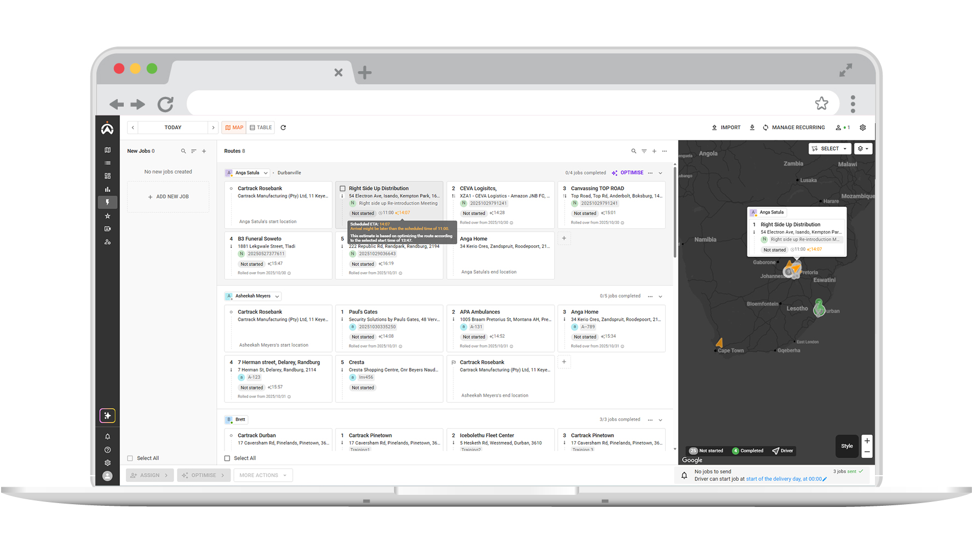Open the help question mark icon in sidebar
The height and width of the screenshot is (560, 973).
click(x=107, y=450)
